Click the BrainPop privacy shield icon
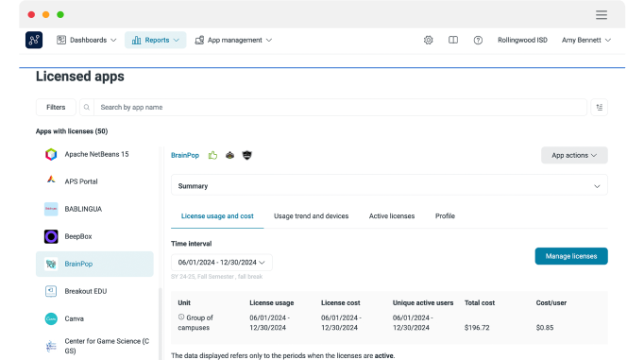The height and width of the screenshot is (360, 644). pos(246,155)
